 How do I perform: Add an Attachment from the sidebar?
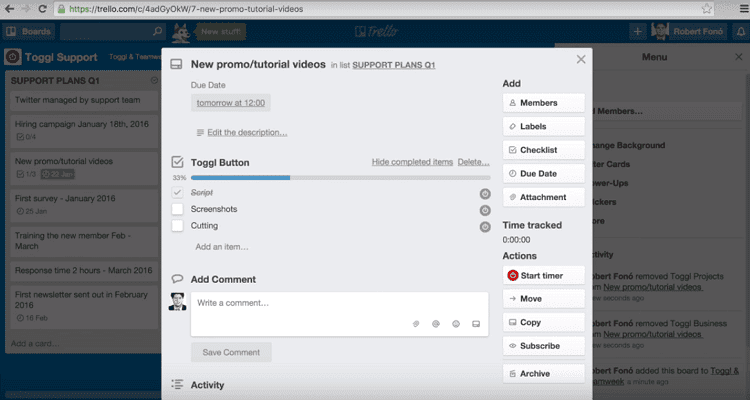click(543, 197)
